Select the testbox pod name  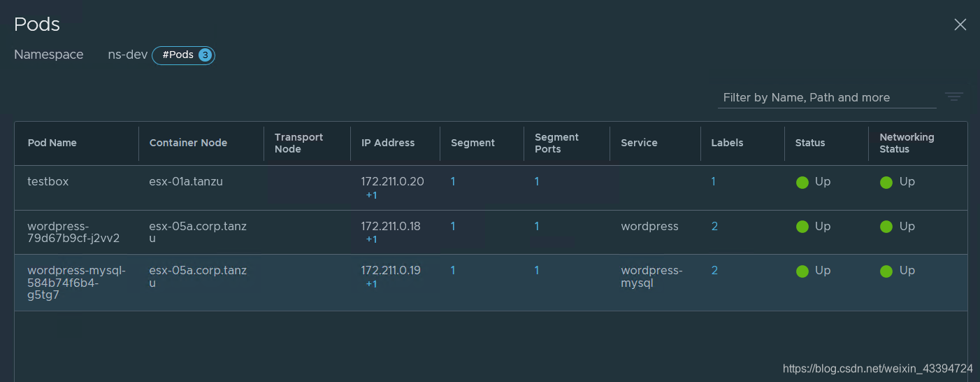coord(48,181)
